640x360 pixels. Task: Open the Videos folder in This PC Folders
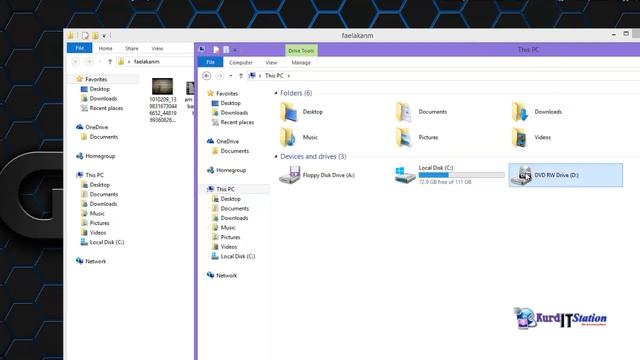(531, 138)
